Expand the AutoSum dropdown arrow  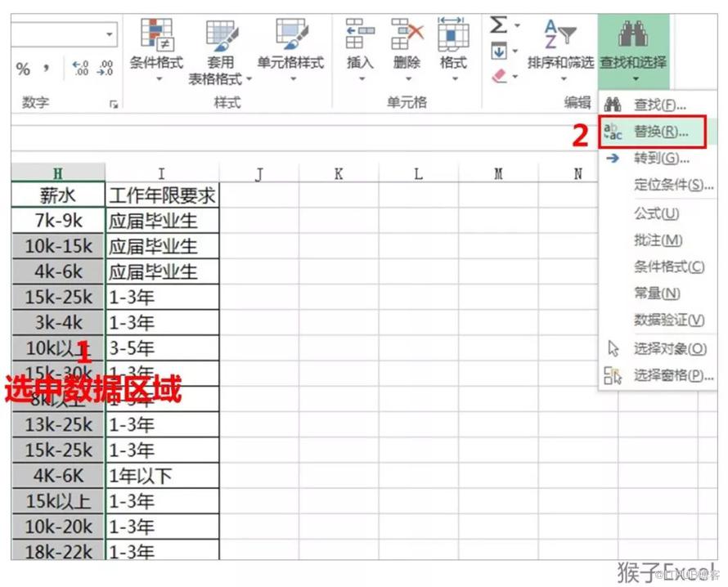[517, 25]
